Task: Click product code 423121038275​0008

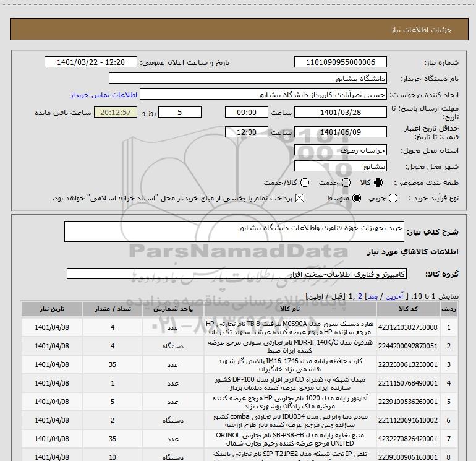Action: coord(408,327)
